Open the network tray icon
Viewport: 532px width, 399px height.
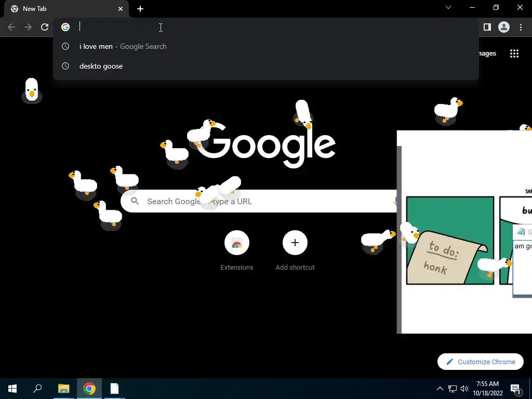click(453, 389)
